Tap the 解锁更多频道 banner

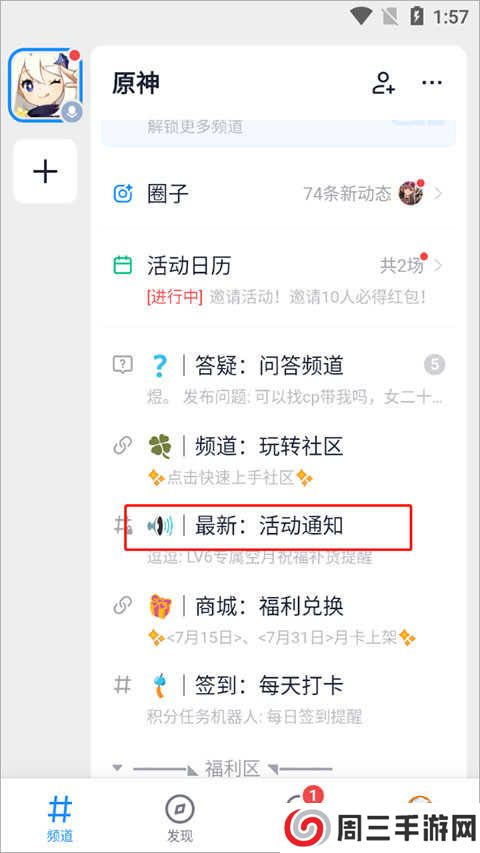pyautogui.click(x=279, y=131)
